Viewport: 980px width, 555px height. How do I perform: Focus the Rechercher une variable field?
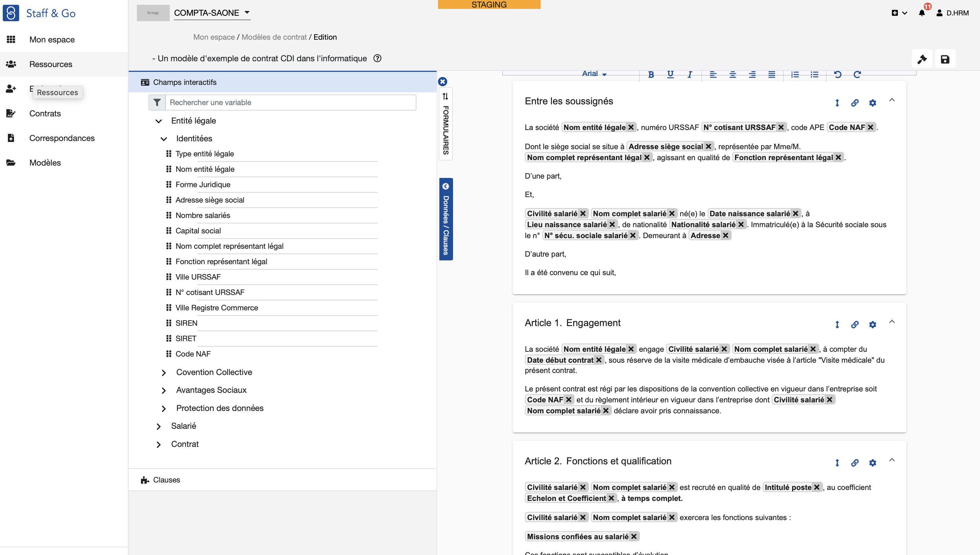pyautogui.click(x=291, y=103)
